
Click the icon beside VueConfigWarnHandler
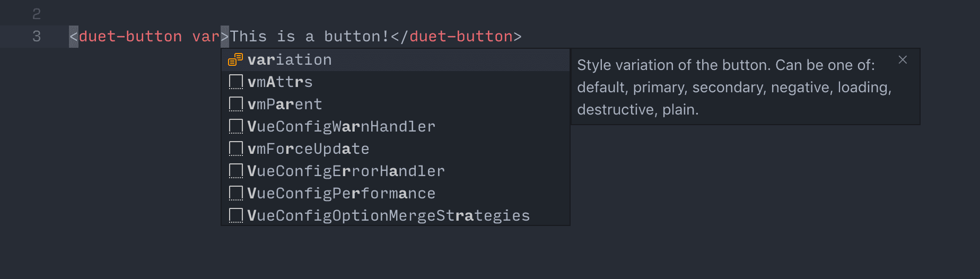[236, 126]
